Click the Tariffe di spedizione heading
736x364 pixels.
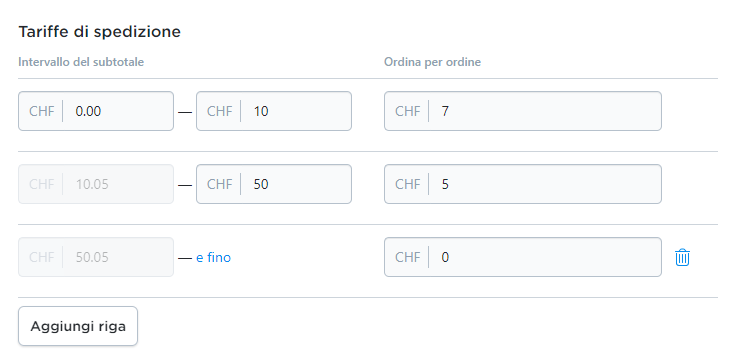pos(100,32)
